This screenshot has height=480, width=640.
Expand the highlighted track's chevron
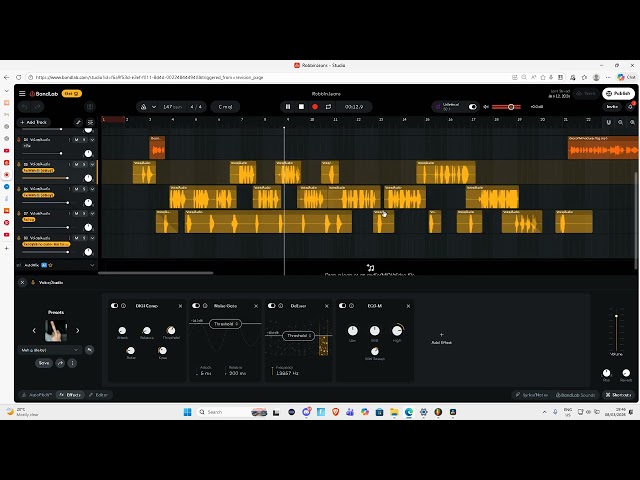point(92,164)
